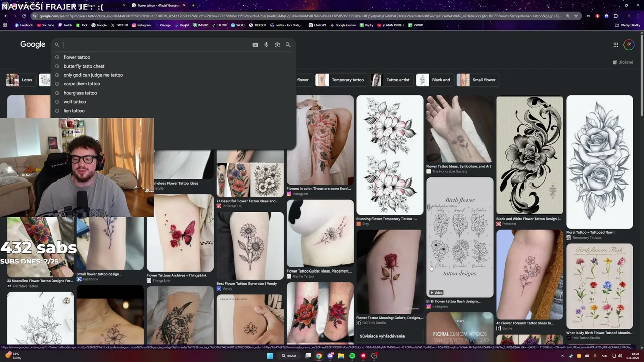Open the on-screen keyboard input tool
Screen dimensions: 644x362
tap(255, 45)
